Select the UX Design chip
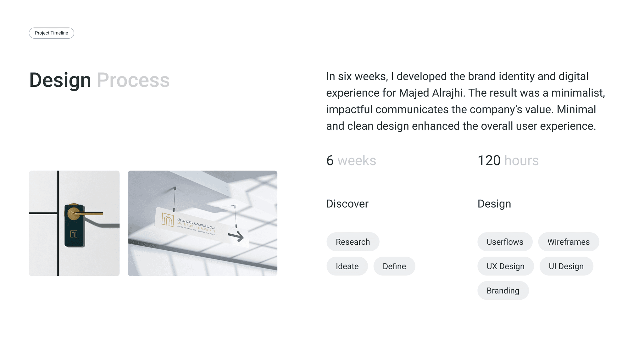644x345 pixels. (505, 266)
